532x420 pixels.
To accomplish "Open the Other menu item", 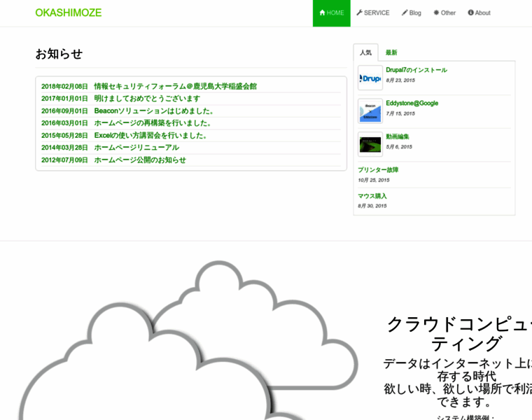I will [444, 13].
